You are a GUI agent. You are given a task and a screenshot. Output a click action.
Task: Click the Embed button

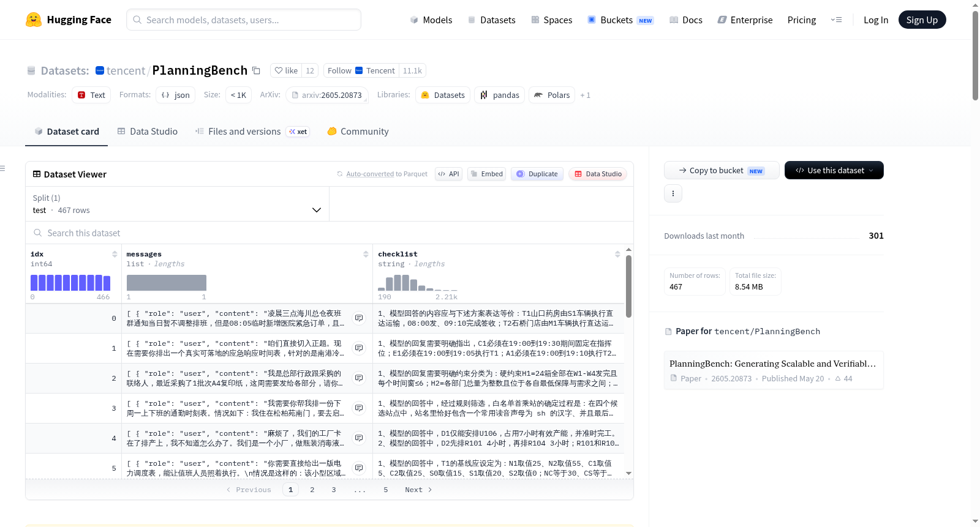coord(486,174)
